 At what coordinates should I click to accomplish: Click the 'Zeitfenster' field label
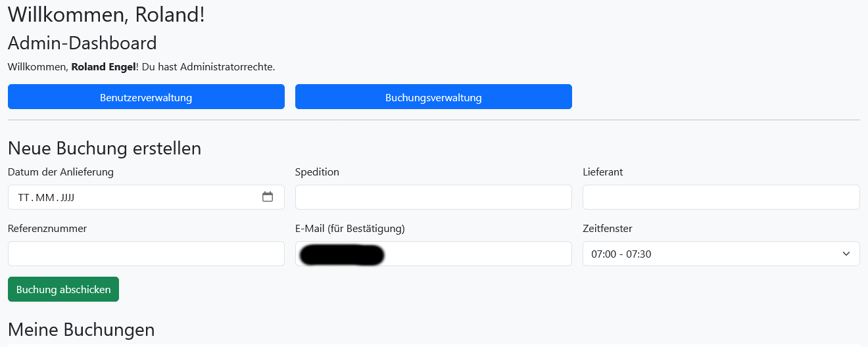(608, 229)
